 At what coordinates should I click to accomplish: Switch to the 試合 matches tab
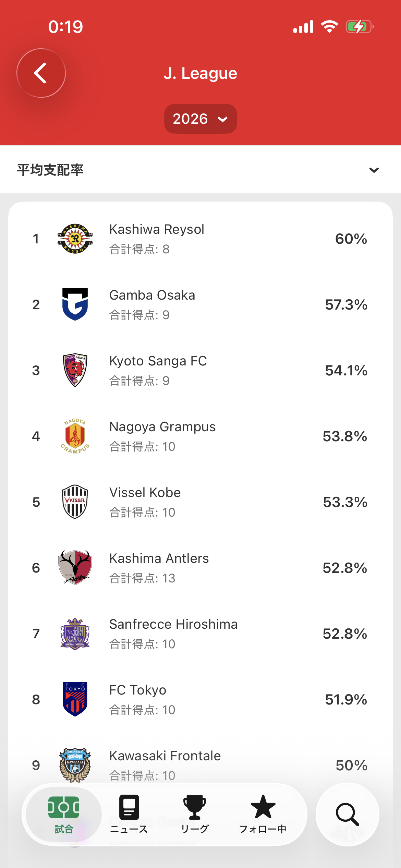(x=64, y=814)
